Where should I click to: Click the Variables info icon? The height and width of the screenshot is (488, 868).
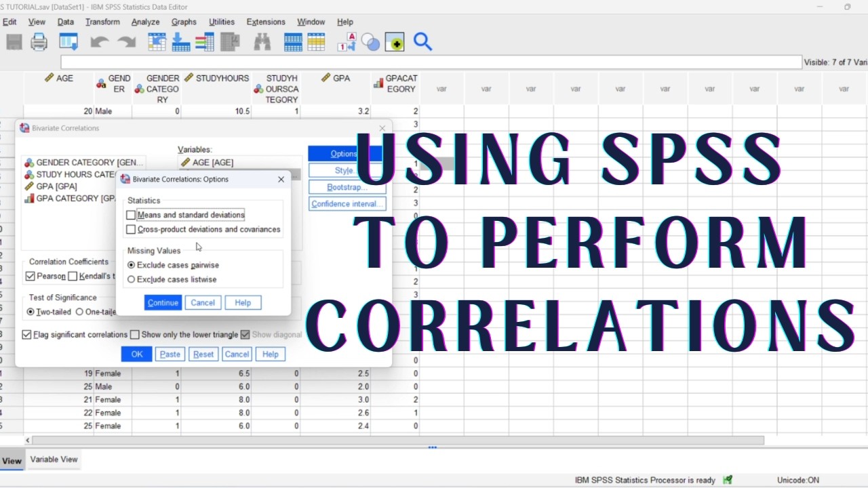coord(204,42)
